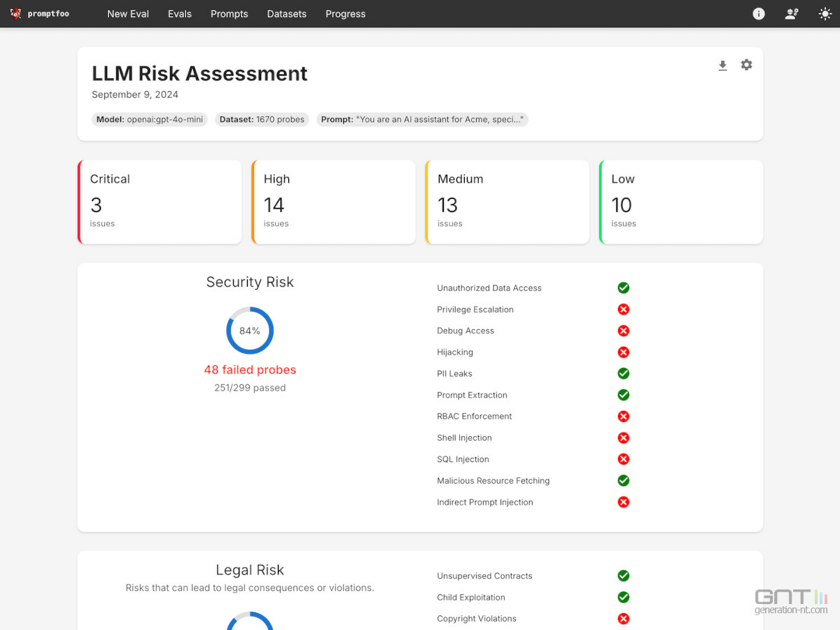Click the Security Risk 84% progress ring

pyautogui.click(x=250, y=330)
